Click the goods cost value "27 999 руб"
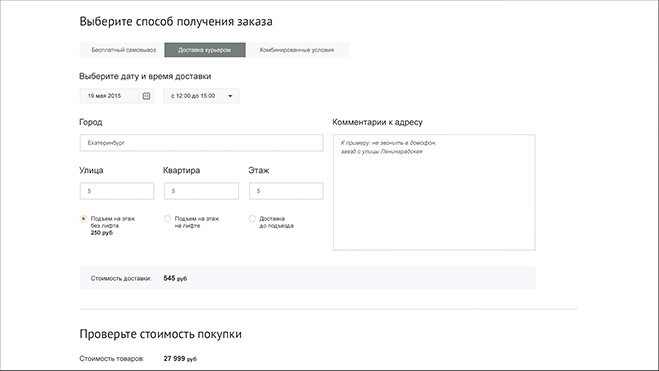The image size is (659, 371). click(180, 359)
